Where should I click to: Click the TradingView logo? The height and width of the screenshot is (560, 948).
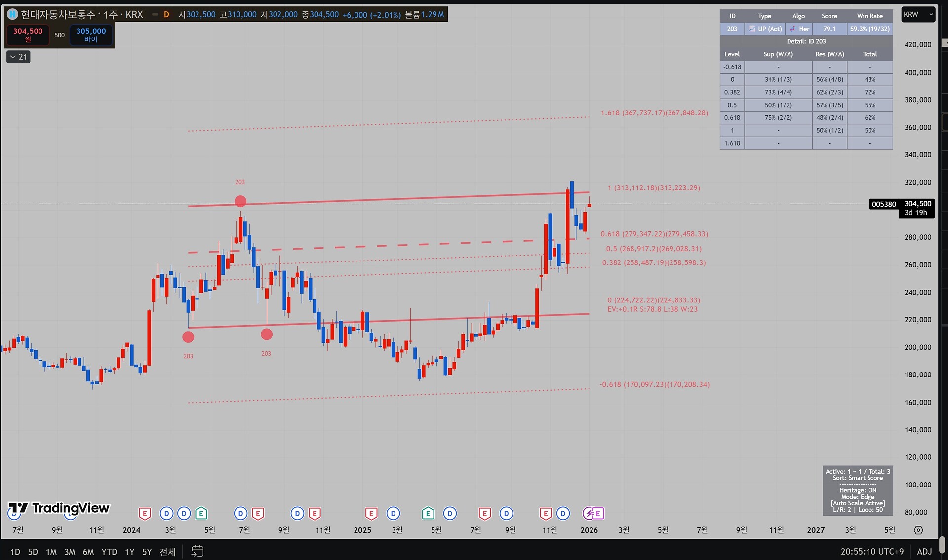(59, 508)
